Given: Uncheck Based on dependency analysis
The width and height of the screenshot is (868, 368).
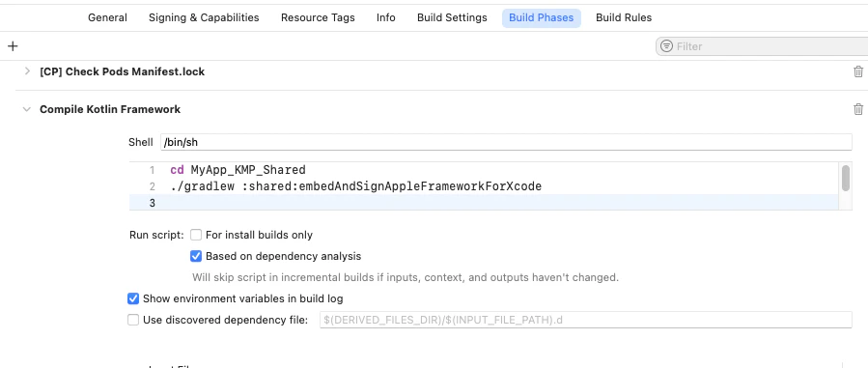Looking at the screenshot, I should tap(196, 256).
